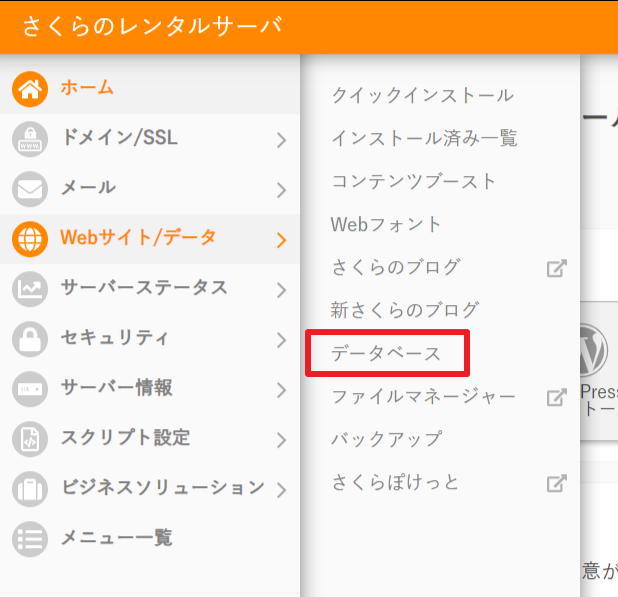Image resolution: width=618 pixels, height=597 pixels.
Task: Click external link icon beside さくらのブログ
Action: (x=557, y=268)
